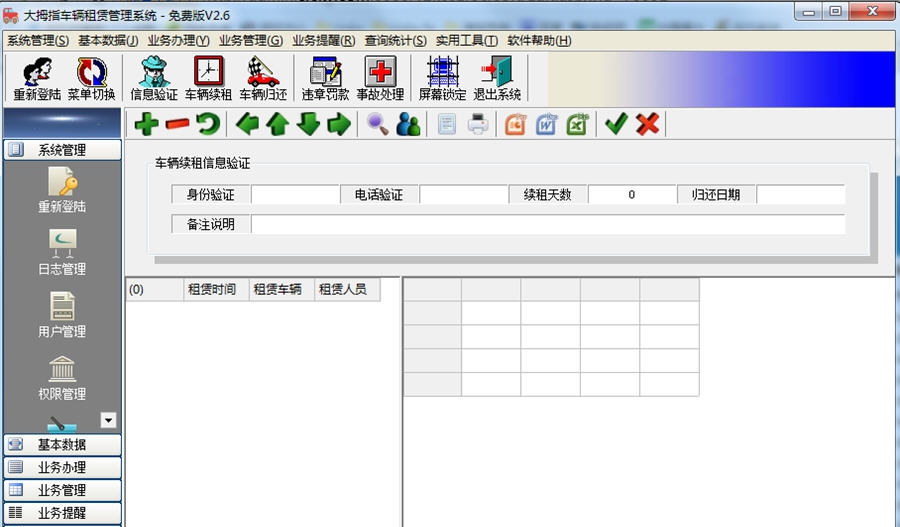Click the (0) column header
The image size is (900, 527).
pos(154,289)
